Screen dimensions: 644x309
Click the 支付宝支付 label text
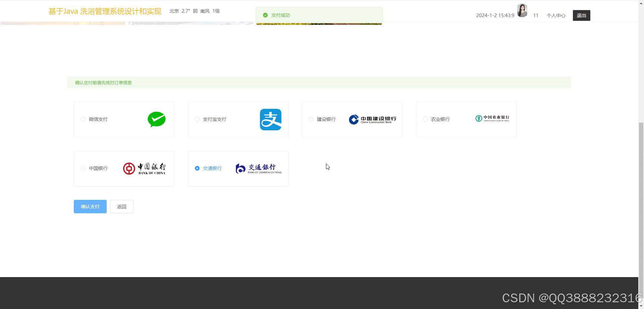(215, 119)
